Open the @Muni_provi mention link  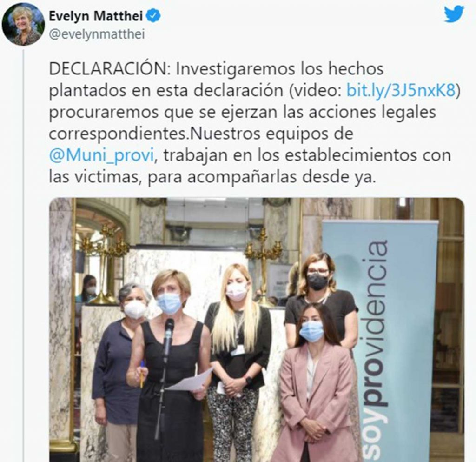point(102,156)
